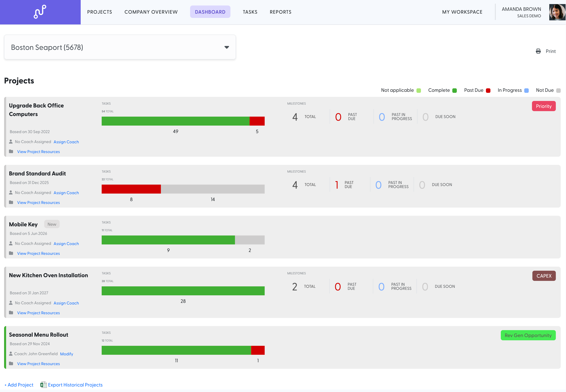Click the folder icon under Seasonal Menu Rollout

pyautogui.click(x=11, y=363)
